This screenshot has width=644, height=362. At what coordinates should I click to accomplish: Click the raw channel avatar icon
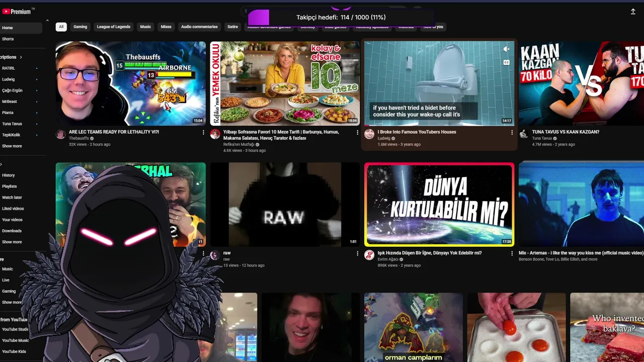click(215, 255)
